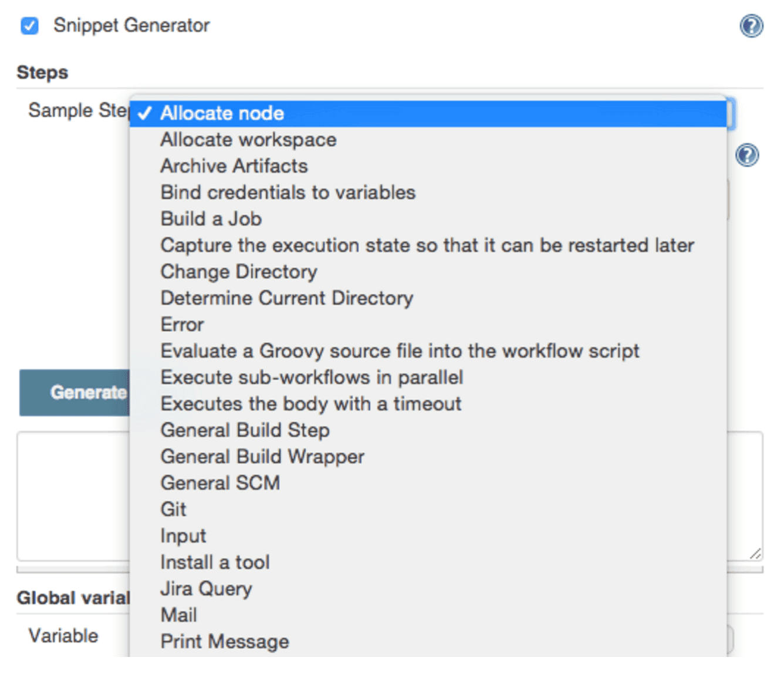Select Evaluate a Groovy source file option

tap(399, 351)
